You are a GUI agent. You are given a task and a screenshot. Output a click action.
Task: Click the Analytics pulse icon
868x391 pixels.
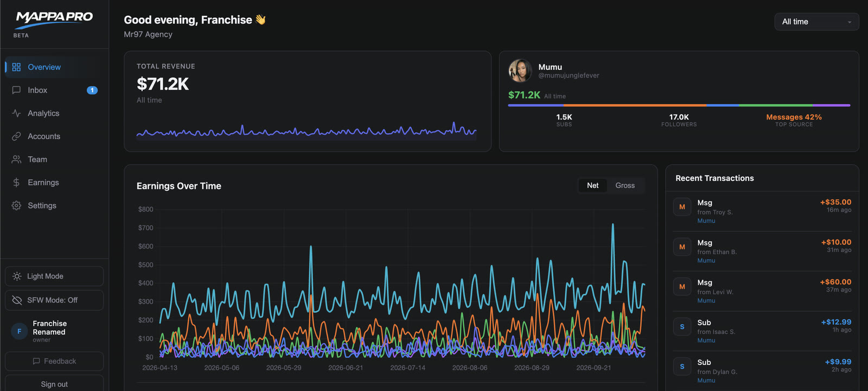16,113
